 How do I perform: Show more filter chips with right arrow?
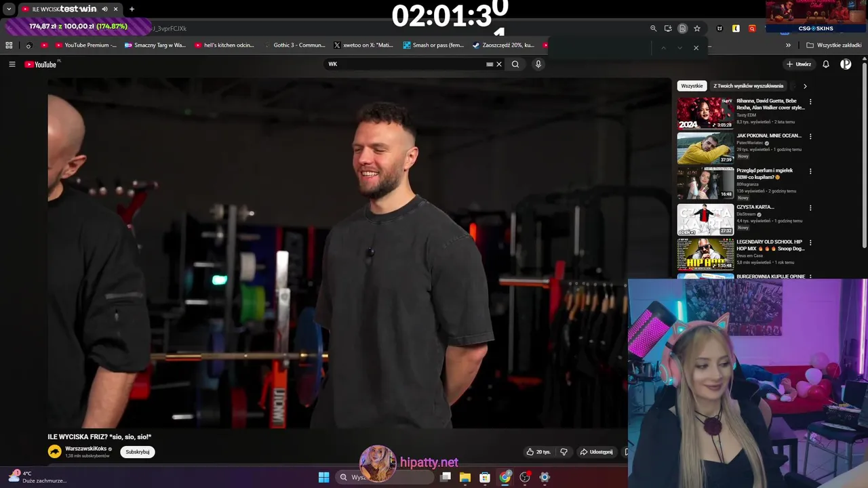click(x=805, y=86)
